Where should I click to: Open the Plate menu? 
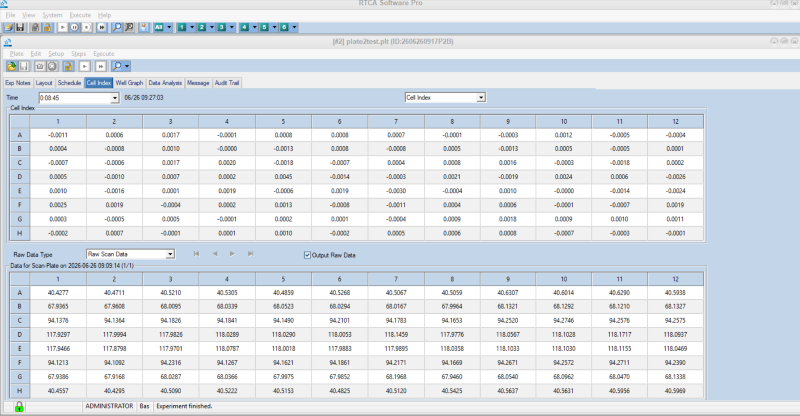click(16, 54)
